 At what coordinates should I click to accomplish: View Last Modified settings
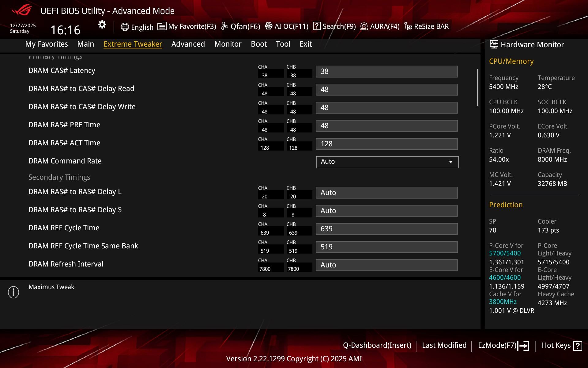coord(444,345)
